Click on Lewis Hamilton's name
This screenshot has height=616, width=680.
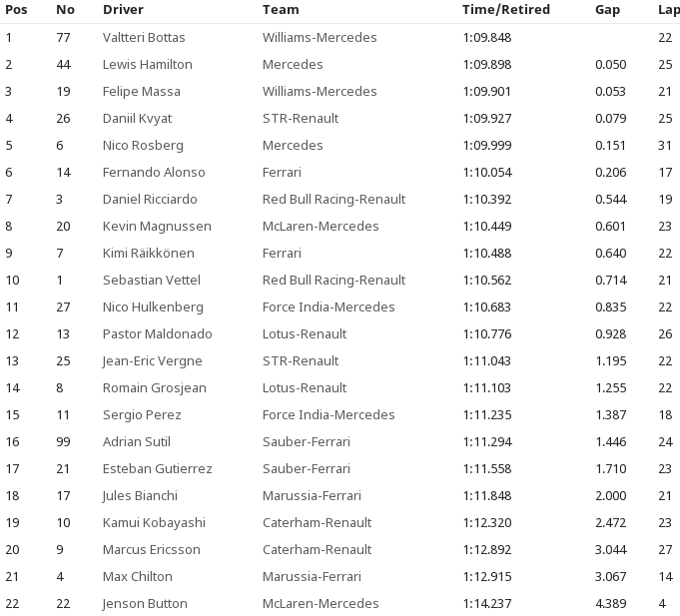(147, 64)
